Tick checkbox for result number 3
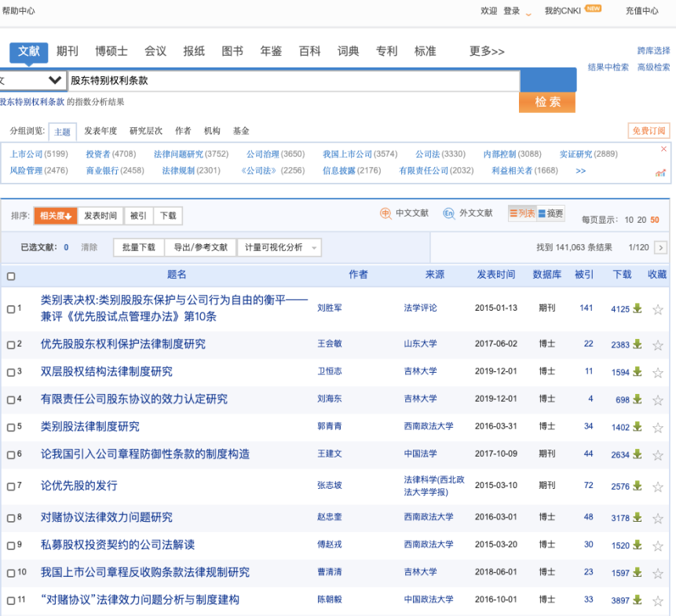Image resolution: width=676 pixels, height=616 pixels. click(11, 372)
